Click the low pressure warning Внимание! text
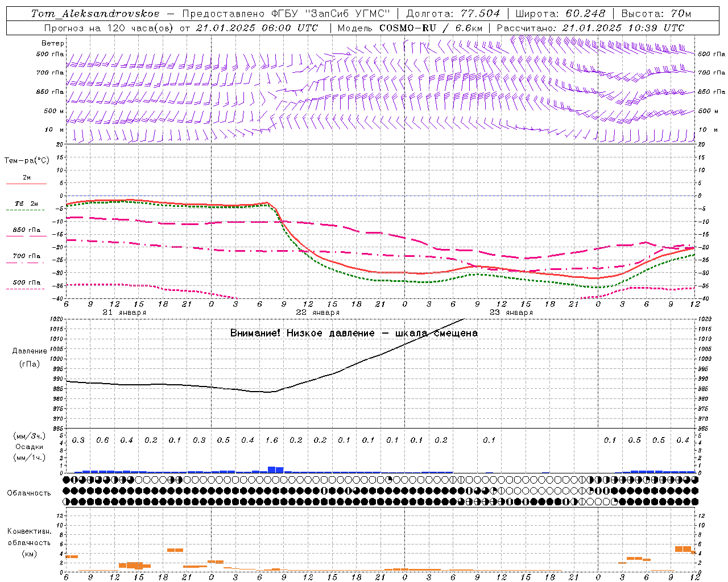Viewport: 728px width, 582px height. point(354,333)
